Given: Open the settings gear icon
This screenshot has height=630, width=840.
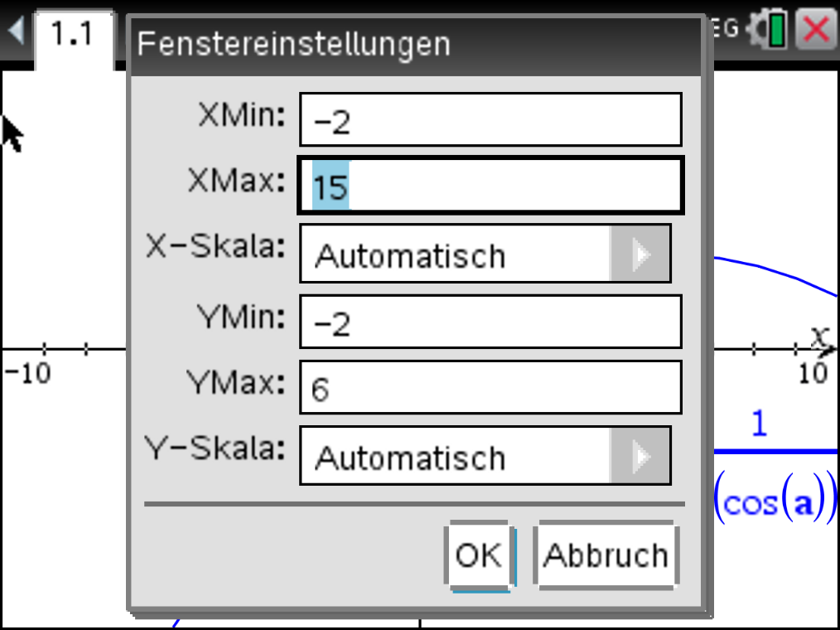Looking at the screenshot, I should 756,30.
